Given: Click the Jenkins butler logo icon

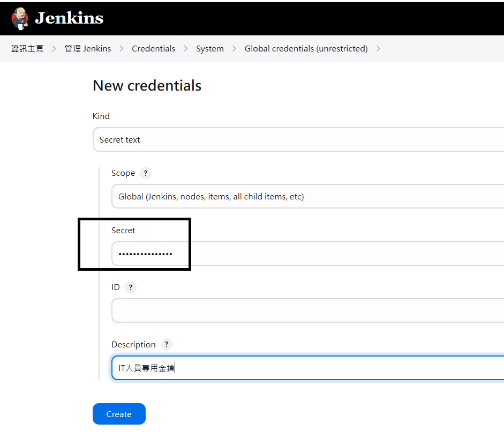Looking at the screenshot, I should (20, 18).
